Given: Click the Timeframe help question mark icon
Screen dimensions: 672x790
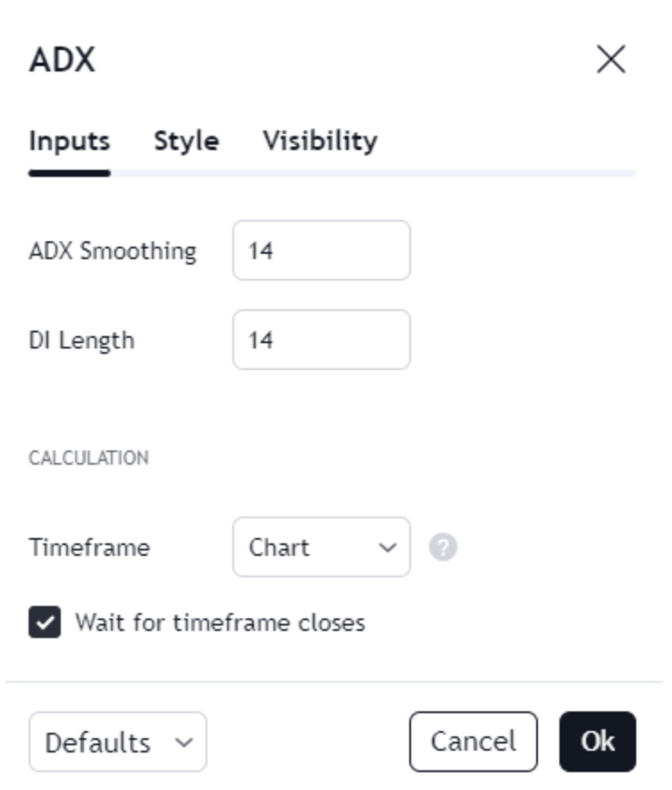Looking at the screenshot, I should 442,547.
